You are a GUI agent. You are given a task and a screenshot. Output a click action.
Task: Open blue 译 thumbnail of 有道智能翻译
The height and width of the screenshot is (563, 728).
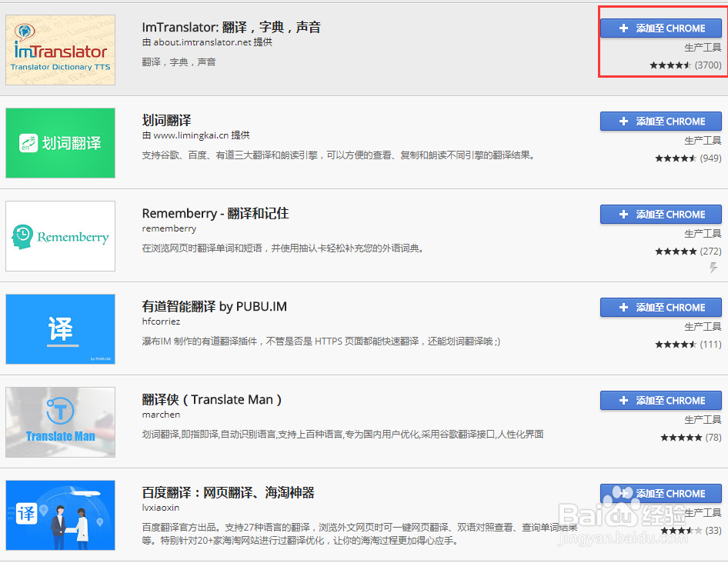click(60, 329)
